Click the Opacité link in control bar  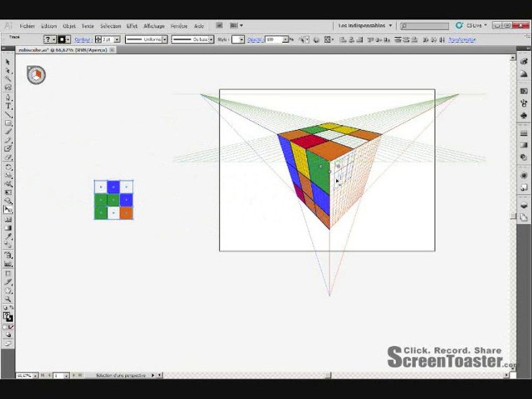pos(255,40)
